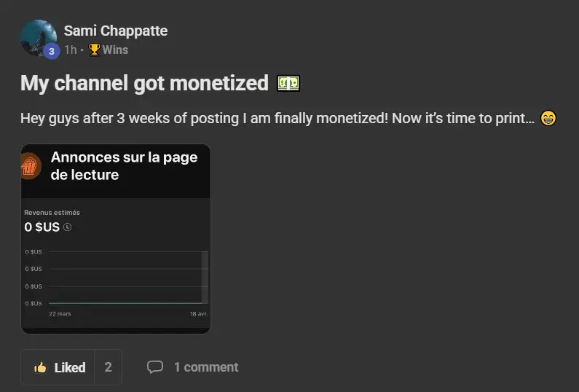Open Sami Chappatte's profile avatar
The height and width of the screenshot is (392, 579).
click(x=39, y=38)
